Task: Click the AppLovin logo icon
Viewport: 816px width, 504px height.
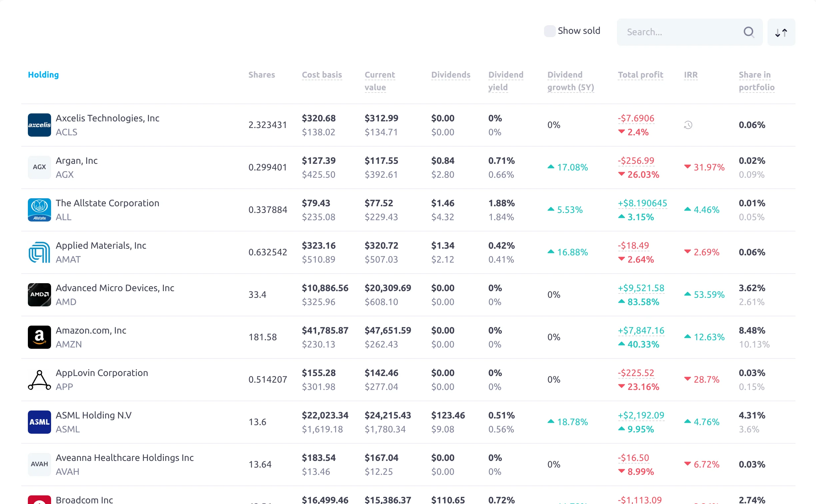Action: click(x=39, y=380)
